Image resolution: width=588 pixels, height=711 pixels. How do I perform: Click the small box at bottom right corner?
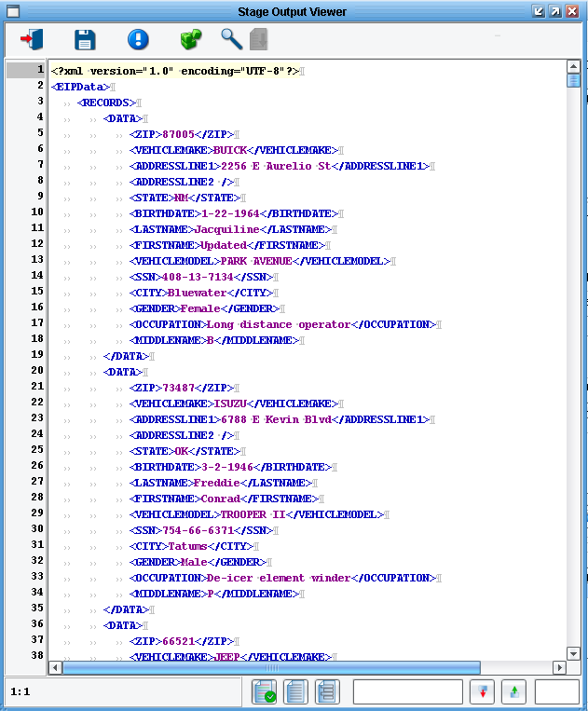tap(556, 692)
